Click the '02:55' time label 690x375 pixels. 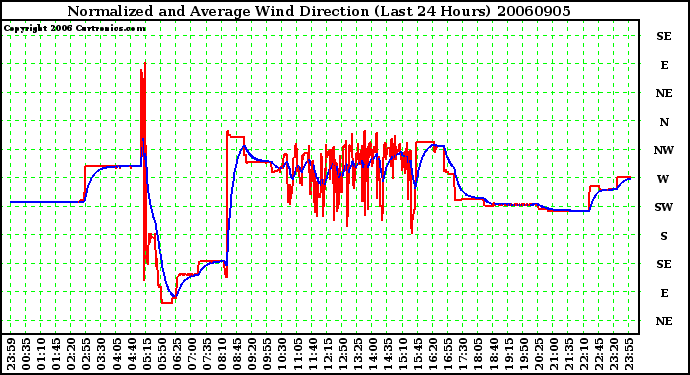click(x=86, y=354)
